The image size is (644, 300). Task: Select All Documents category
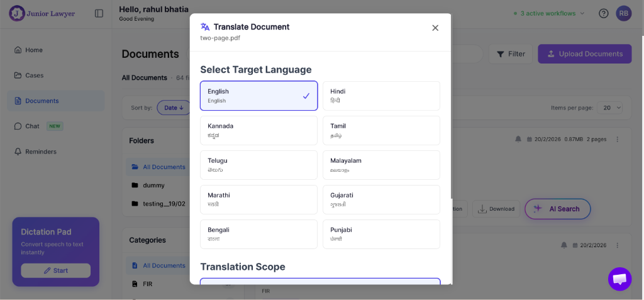click(158, 265)
